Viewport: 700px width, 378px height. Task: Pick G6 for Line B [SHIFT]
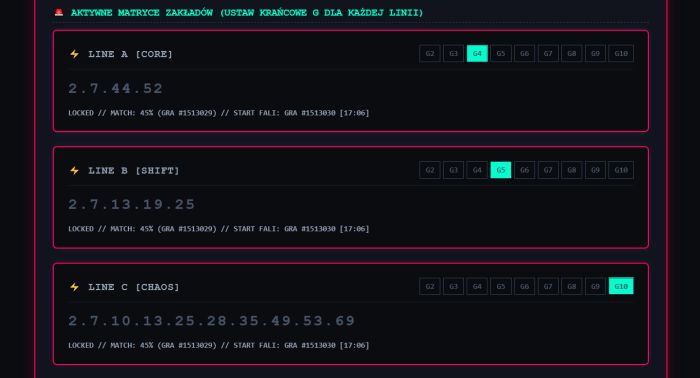coord(525,170)
